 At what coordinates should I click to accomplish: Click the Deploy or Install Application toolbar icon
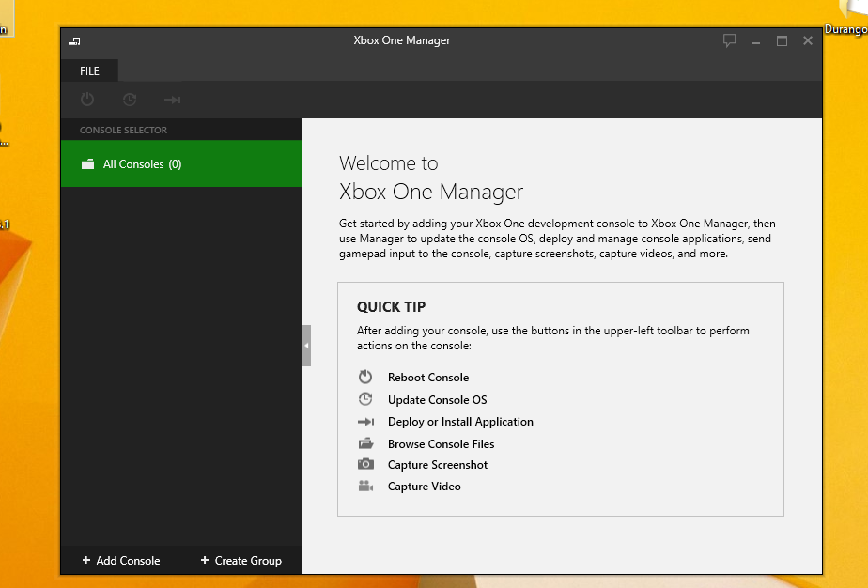[x=172, y=100]
